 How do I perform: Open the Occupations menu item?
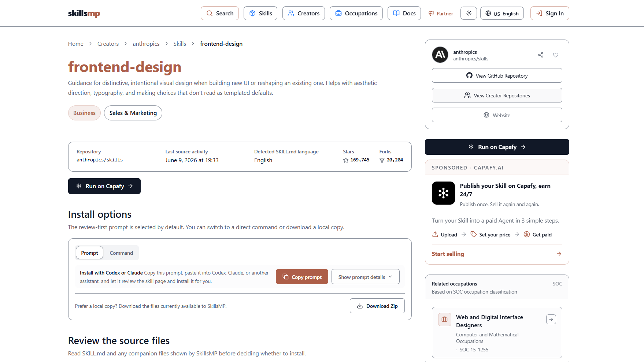click(x=356, y=13)
